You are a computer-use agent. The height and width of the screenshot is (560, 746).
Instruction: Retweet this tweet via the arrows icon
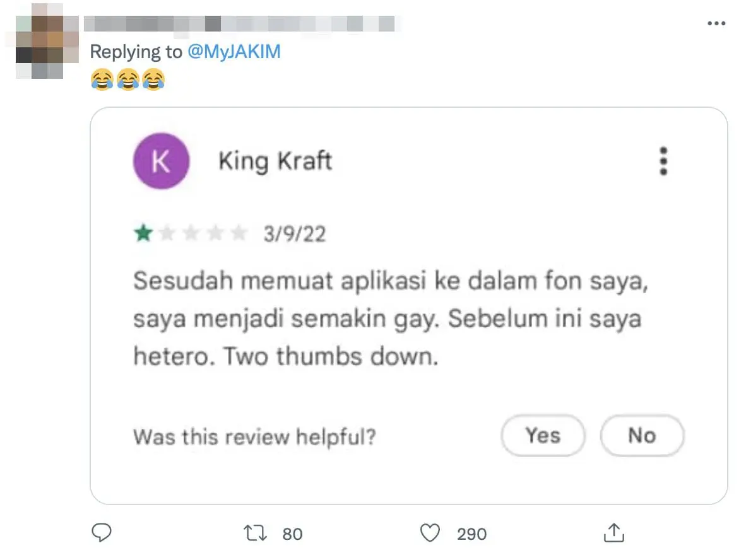point(255,534)
